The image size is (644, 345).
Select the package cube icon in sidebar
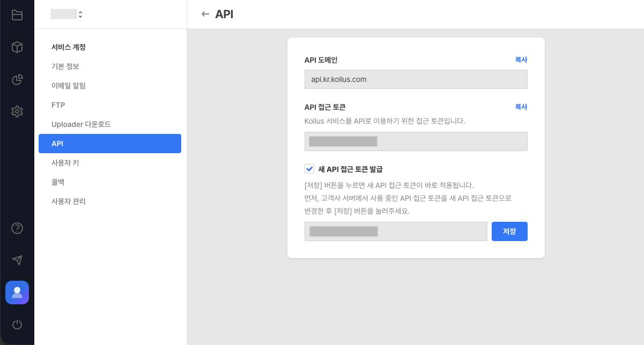coord(17,47)
